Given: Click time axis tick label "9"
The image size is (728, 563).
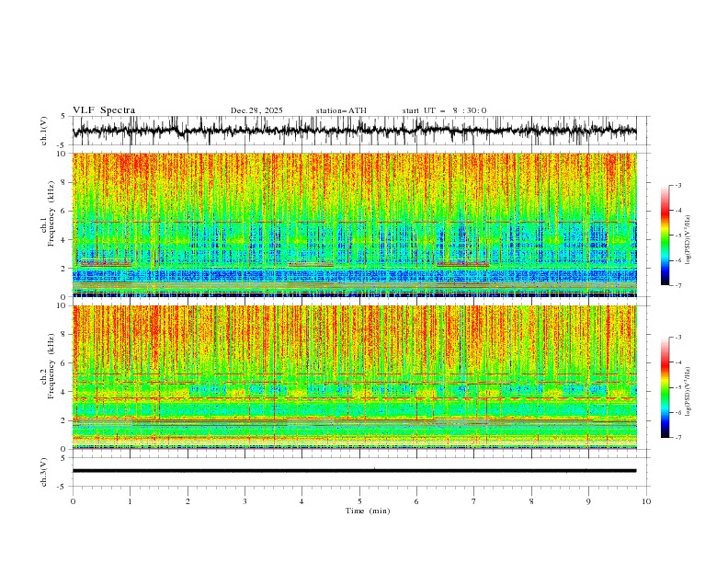Looking at the screenshot, I should 588,501.
